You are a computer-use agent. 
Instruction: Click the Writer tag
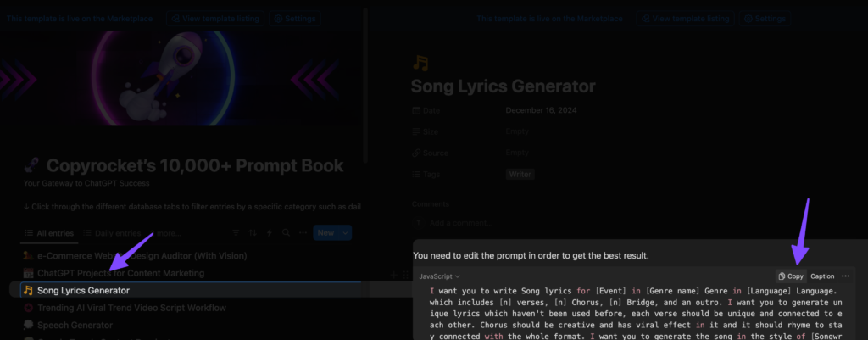[520, 175]
